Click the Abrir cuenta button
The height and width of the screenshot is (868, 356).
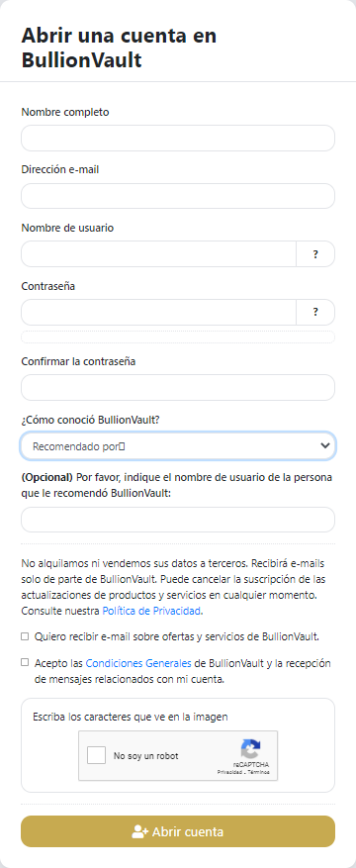[x=178, y=831]
